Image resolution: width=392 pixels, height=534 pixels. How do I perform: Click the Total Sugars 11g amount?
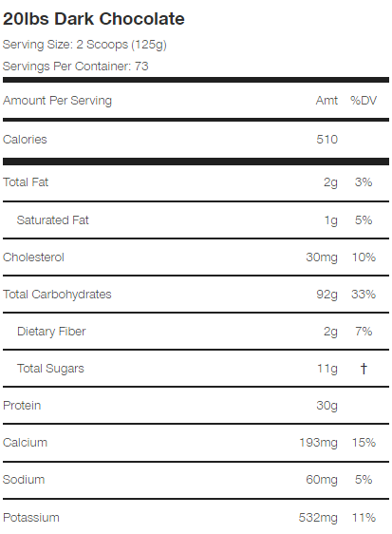(327, 369)
